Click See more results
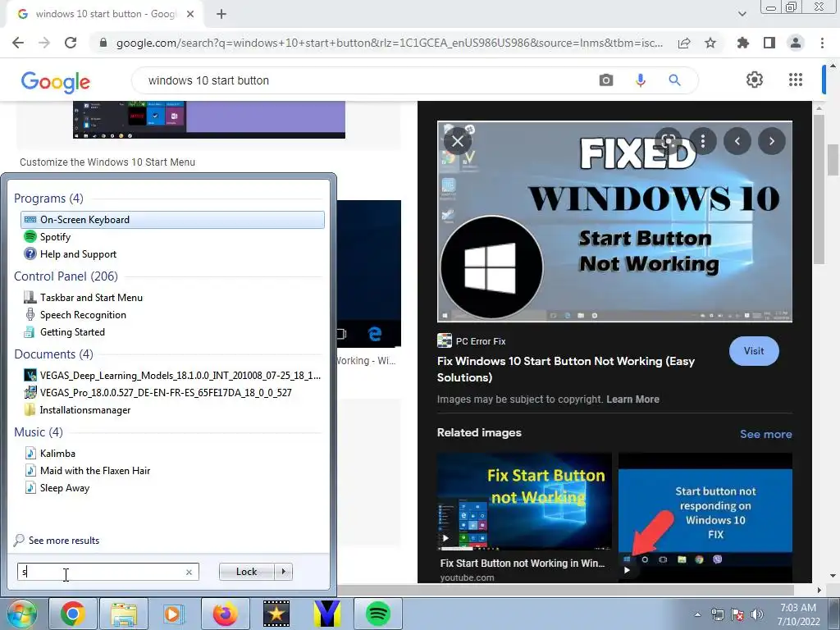Viewport: 840px width, 630px height. [57, 540]
